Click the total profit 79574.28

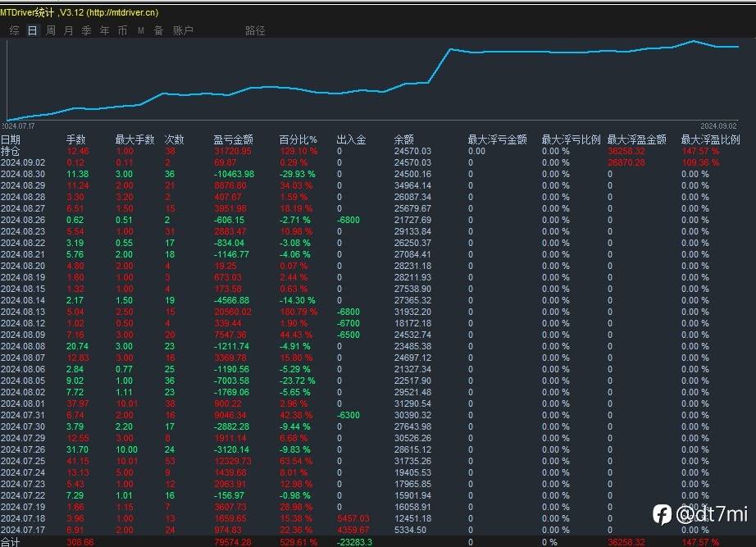pyautogui.click(x=233, y=542)
